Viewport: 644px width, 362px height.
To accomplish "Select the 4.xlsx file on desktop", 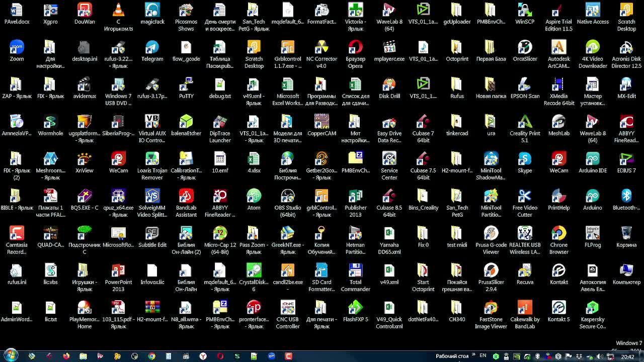I will click(x=254, y=160).
